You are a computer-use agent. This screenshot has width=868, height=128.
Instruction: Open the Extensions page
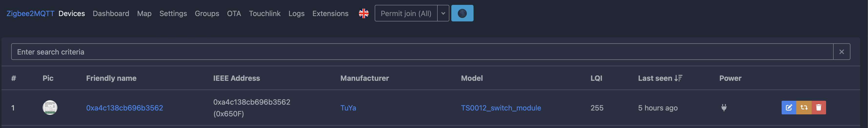(330, 13)
